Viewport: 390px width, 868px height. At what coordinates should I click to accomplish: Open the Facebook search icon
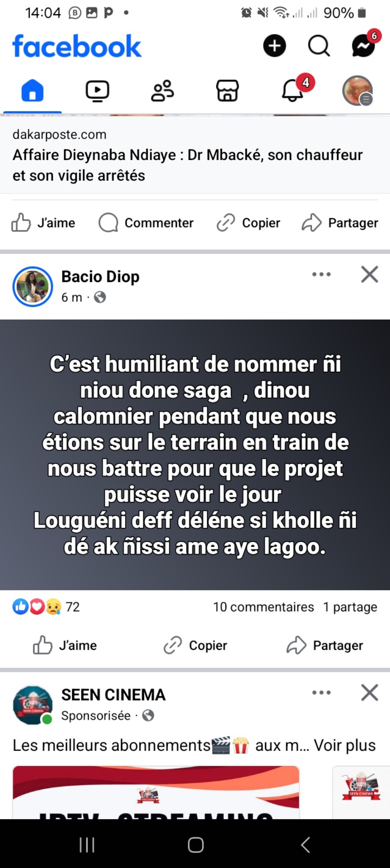point(319,45)
